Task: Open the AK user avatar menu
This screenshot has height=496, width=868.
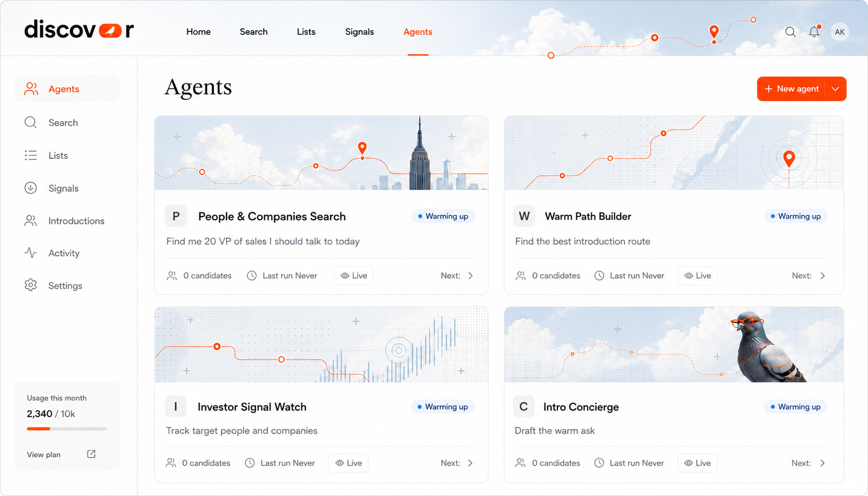Action: pos(839,32)
